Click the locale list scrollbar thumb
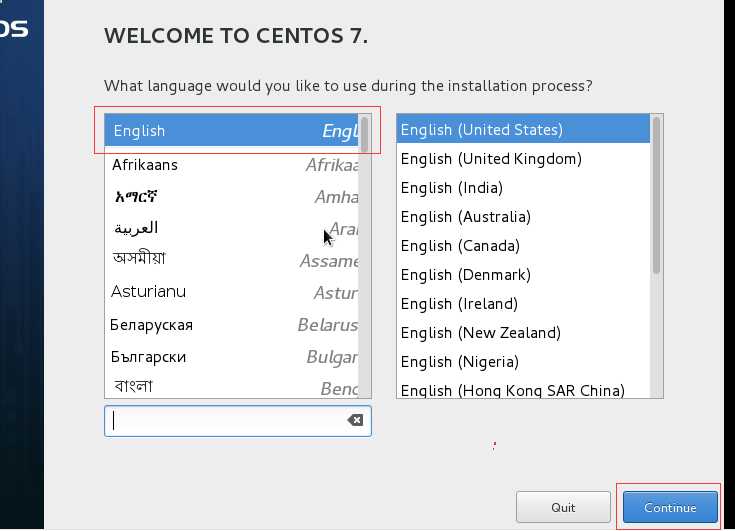The height and width of the screenshot is (531, 735). pyautogui.click(x=656, y=195)
